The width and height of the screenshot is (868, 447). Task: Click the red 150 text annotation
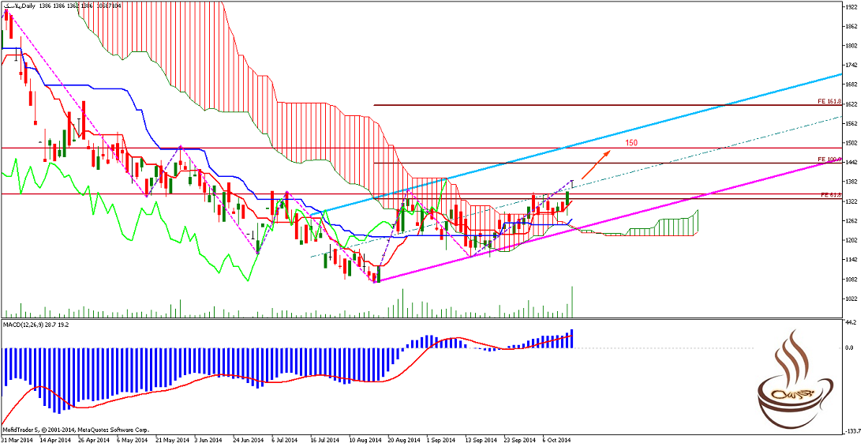[631, 143]
